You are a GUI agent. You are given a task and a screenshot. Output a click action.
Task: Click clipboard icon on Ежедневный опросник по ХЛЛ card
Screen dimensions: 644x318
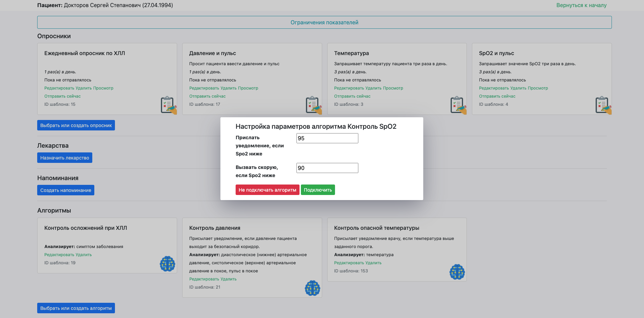pyautogui.click(x=168, y=105)
